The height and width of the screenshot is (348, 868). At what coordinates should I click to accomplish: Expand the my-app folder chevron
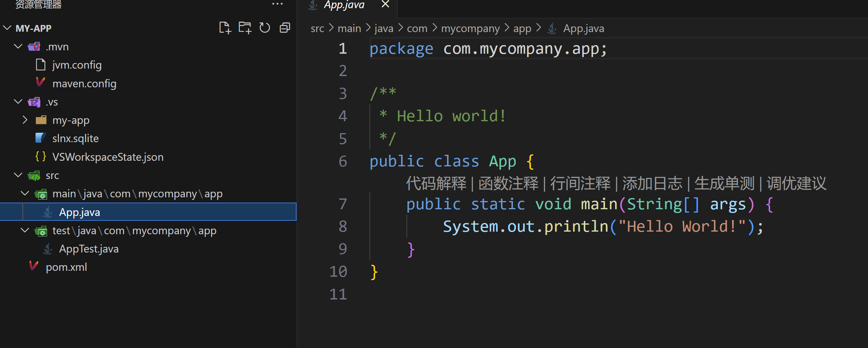pos(25,120)
